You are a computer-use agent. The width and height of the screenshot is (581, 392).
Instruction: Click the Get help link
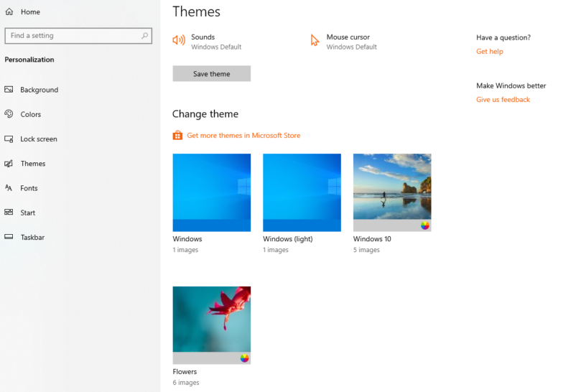pos(490,52)
